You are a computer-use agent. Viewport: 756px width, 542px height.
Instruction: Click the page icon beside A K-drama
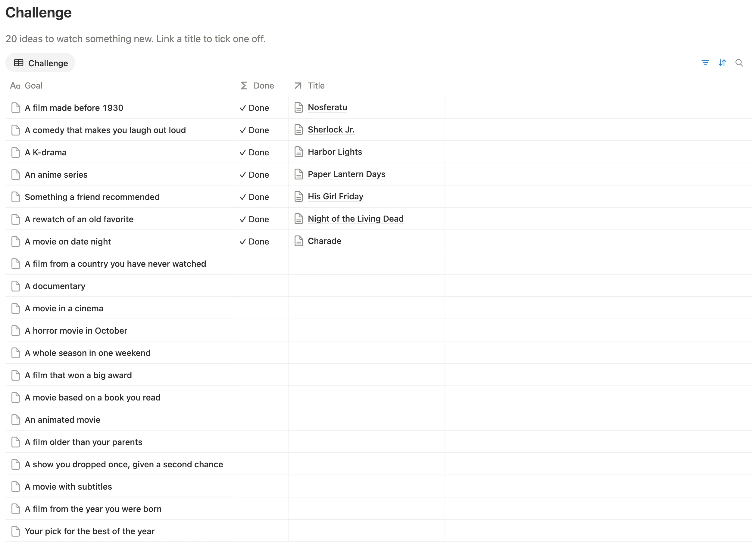(x=15, y=152)
